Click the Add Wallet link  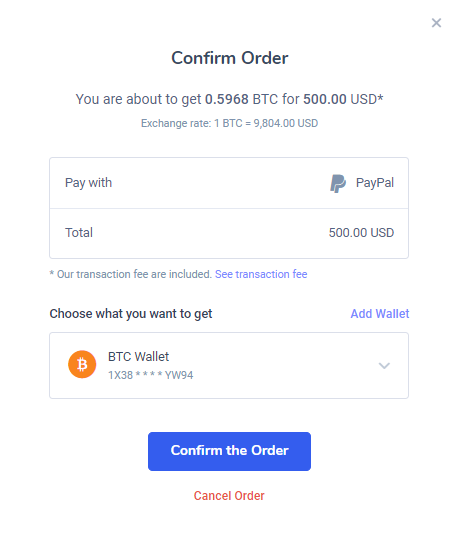[x=380, y=314]
